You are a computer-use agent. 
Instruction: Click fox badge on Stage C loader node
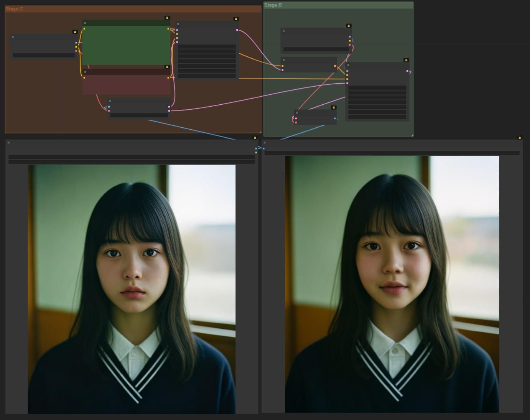(x=75, y=32)
